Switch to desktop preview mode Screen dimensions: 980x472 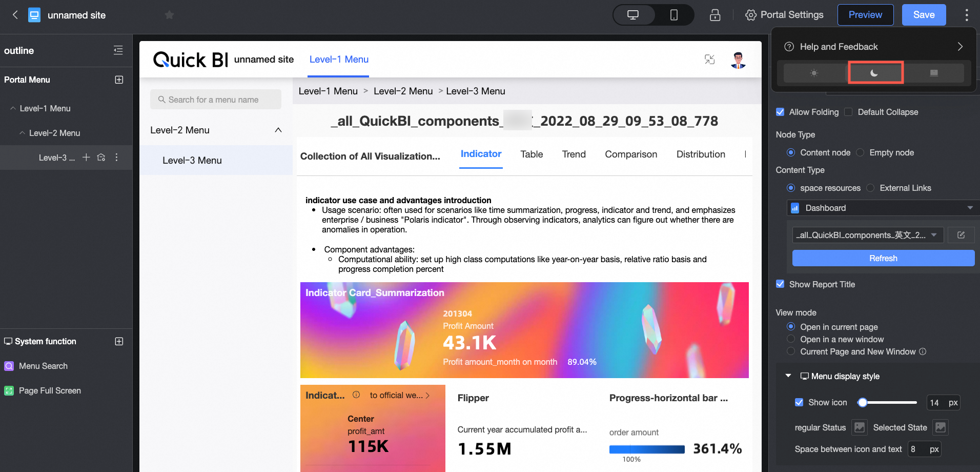[x=633, y=15]
